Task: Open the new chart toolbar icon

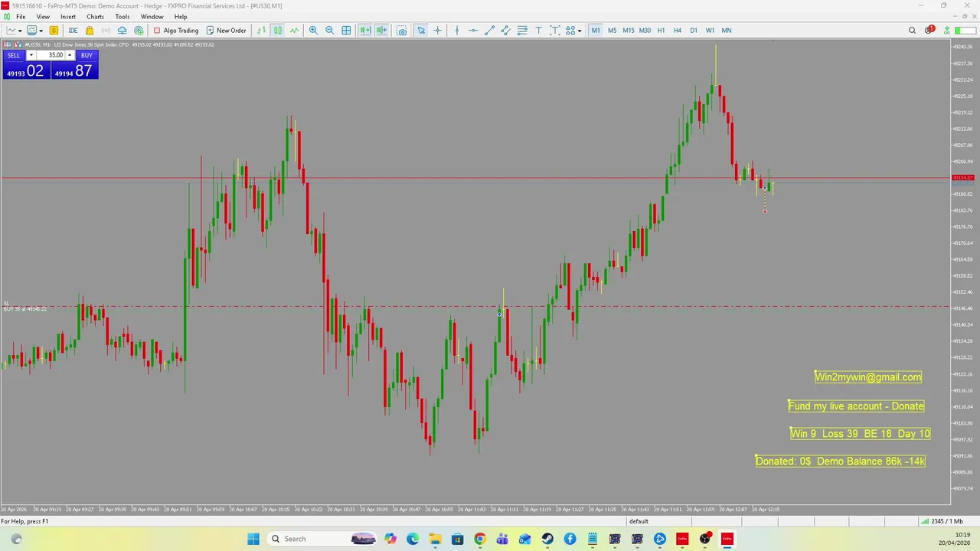Action: pyautogui.click(x=11, y=31)
